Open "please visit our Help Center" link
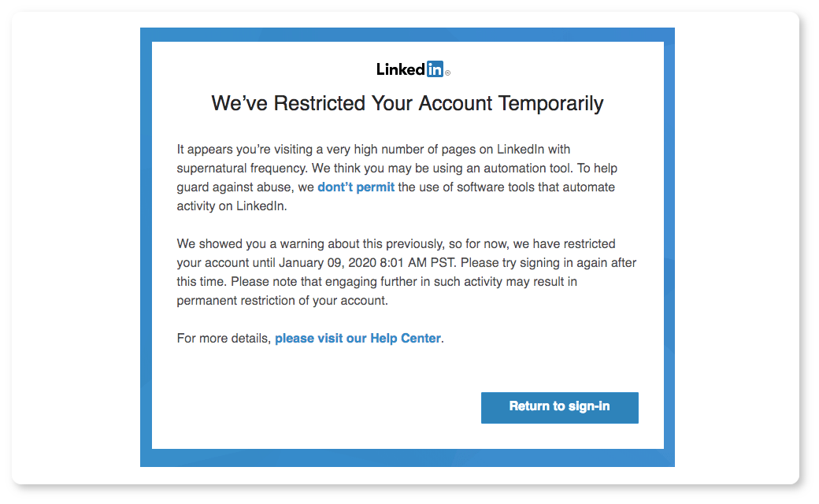This screenshot has width=819, height=504. 358,339
